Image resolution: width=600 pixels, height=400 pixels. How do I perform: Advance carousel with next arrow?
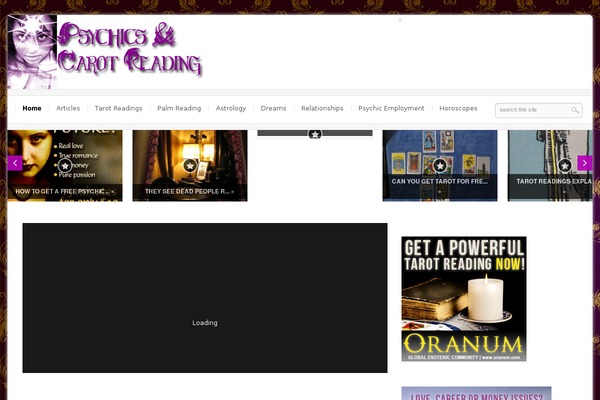click(x=585, y=163)
